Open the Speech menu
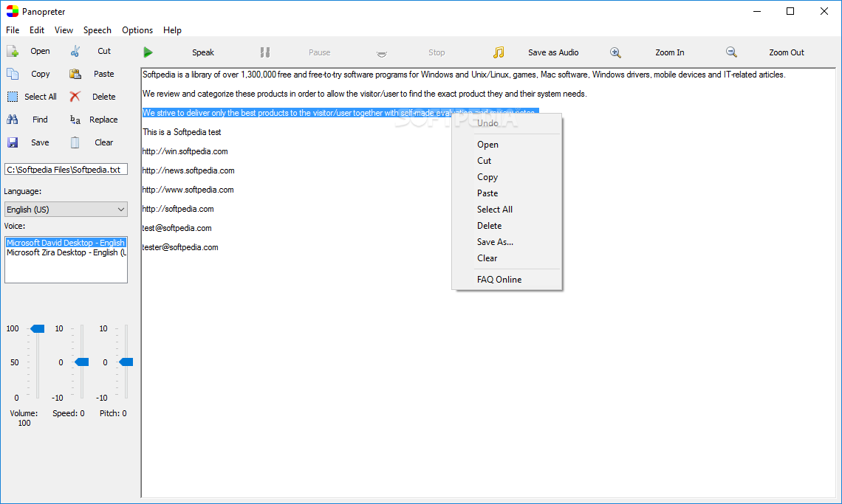Image resolution: width=842 pixels, height=504 pixels. pos(97,30)
